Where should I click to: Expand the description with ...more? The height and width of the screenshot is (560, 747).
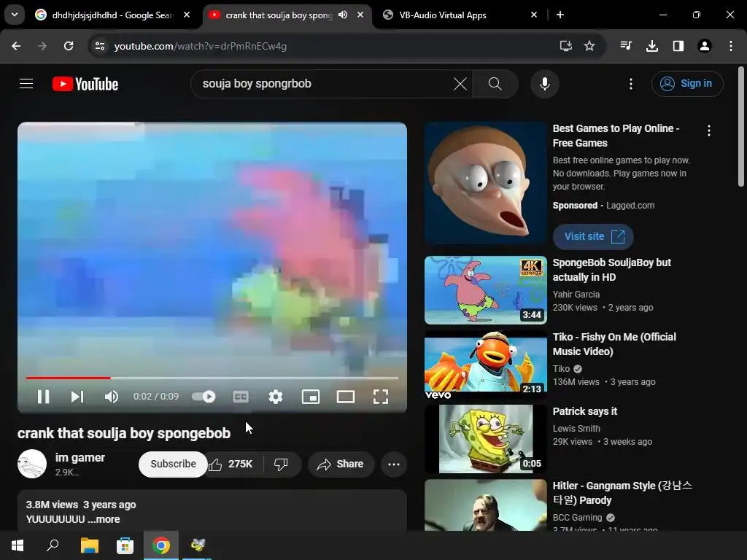[104, 519]
